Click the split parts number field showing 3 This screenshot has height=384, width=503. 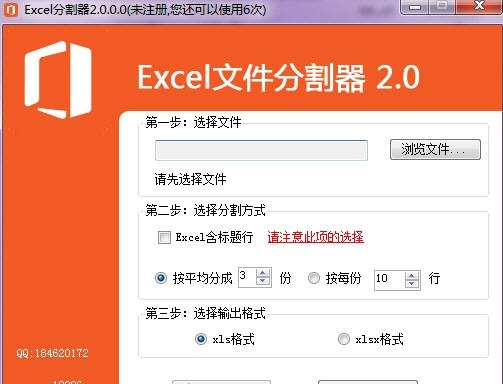click(247, 277)
